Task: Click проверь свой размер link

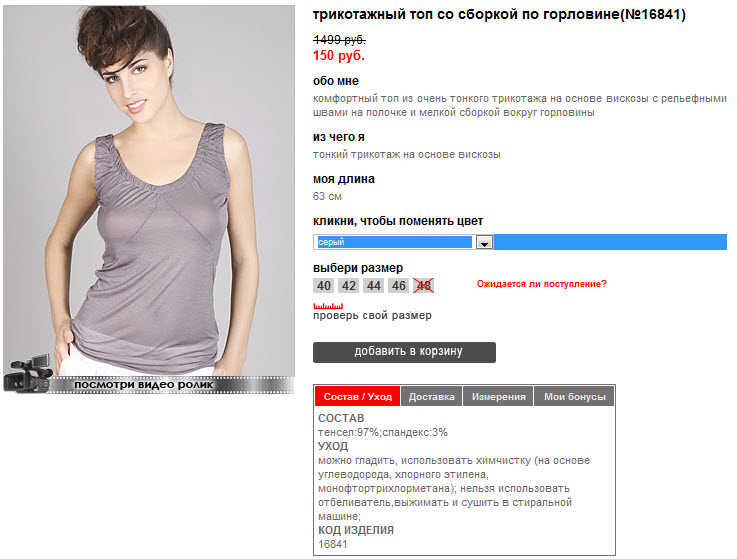Action: click(372, 315)
